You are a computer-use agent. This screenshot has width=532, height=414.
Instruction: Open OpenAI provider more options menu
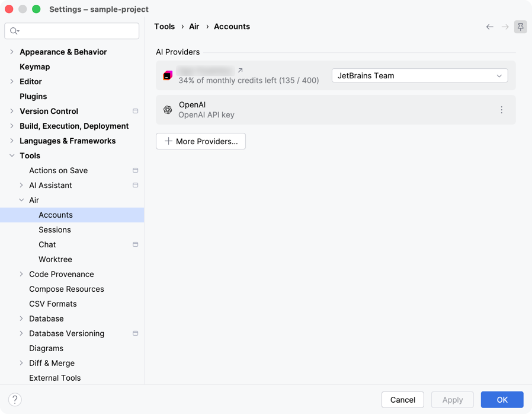click(x=501, y=110)
